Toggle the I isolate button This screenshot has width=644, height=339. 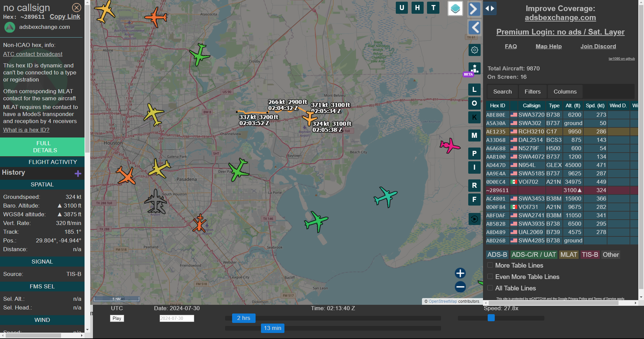pos(474,167)
